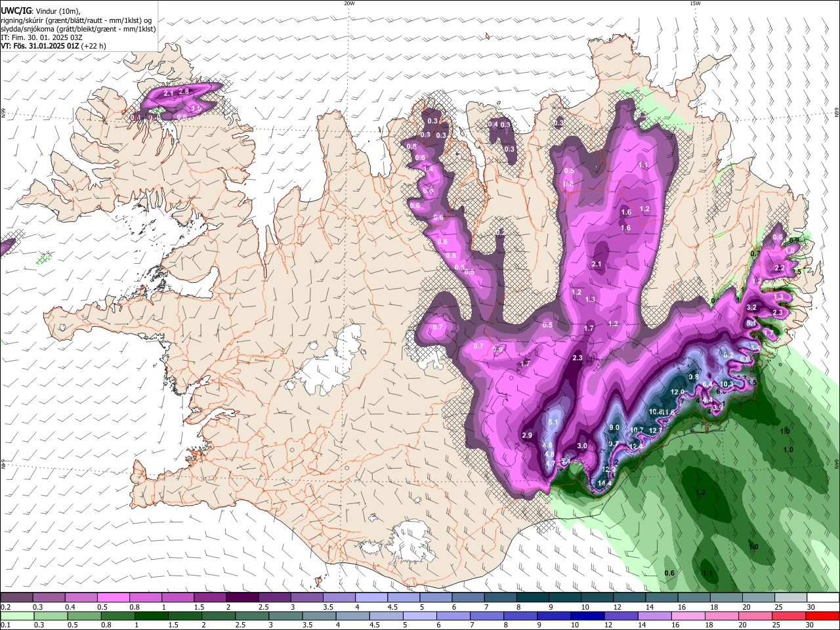
Task: Click the 2.2 value in the eastern fjords
Action: click(x=780, y=268)
